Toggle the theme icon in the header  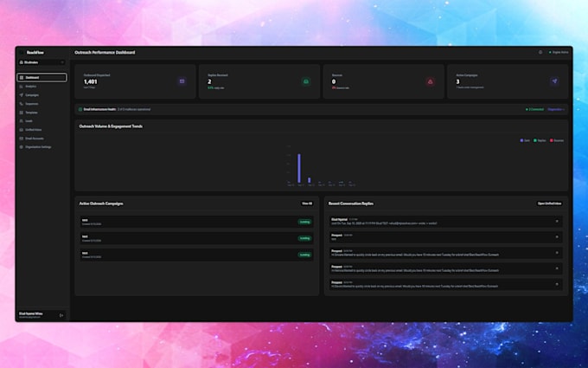(x=540, y=52)
